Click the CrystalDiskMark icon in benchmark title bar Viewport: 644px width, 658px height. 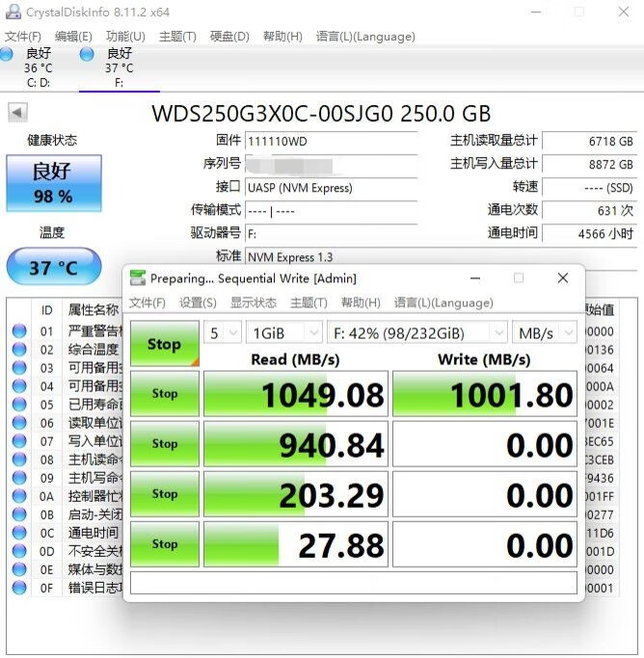138,277
